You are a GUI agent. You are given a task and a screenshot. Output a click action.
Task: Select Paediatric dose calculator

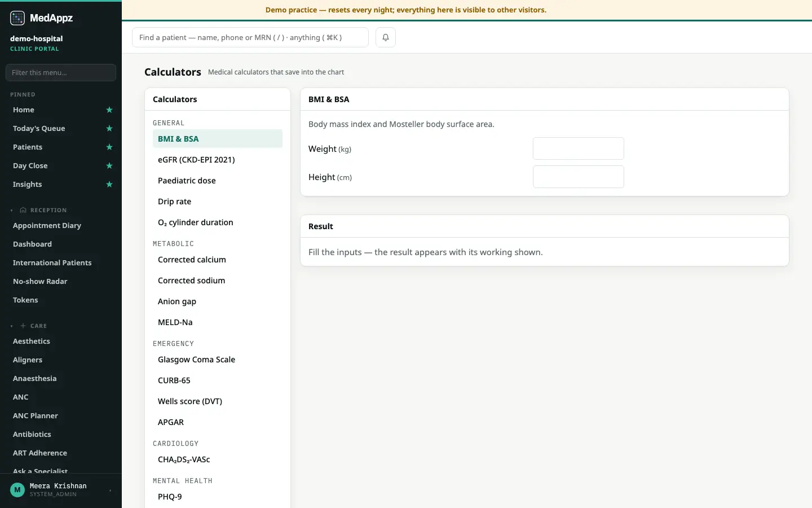218,181
